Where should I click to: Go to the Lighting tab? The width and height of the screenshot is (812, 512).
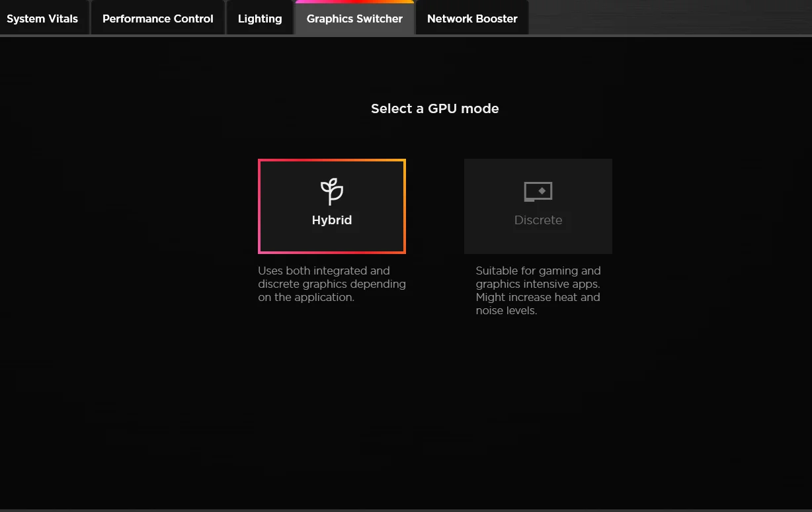pos(260,19)
